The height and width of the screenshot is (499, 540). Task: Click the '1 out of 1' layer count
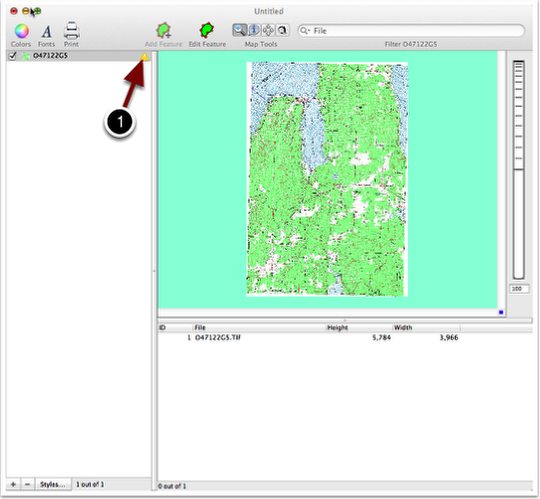click(x=90, y=485)
